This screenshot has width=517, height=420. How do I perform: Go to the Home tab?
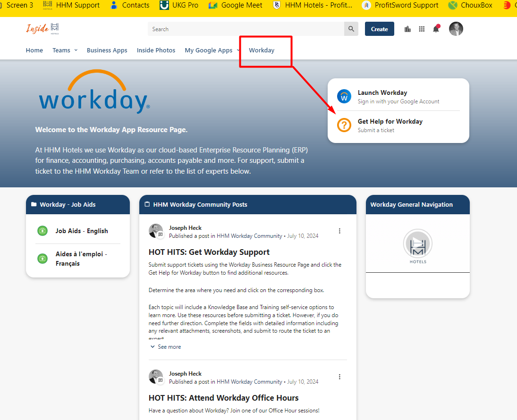point(34,50)
